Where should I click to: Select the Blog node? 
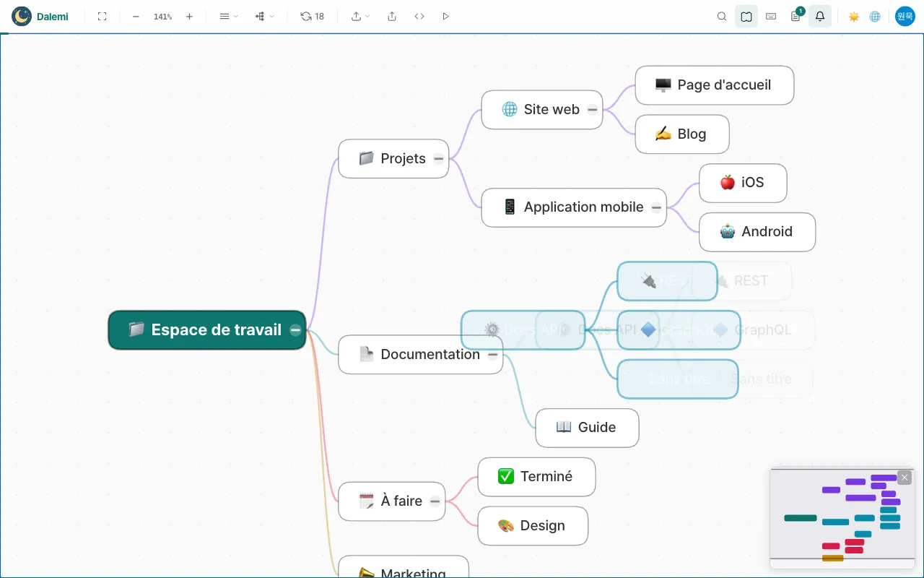click(x=682, y=134)
